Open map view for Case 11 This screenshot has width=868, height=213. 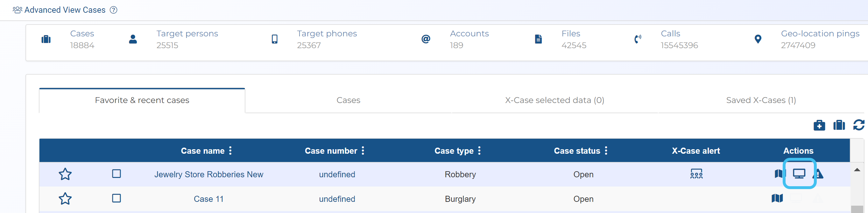point(777,198)
